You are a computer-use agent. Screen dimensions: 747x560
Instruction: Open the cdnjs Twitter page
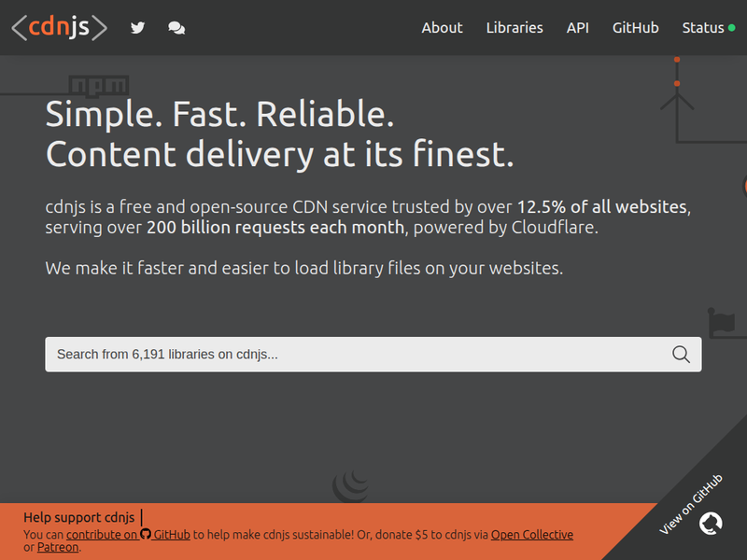(137, 28)
